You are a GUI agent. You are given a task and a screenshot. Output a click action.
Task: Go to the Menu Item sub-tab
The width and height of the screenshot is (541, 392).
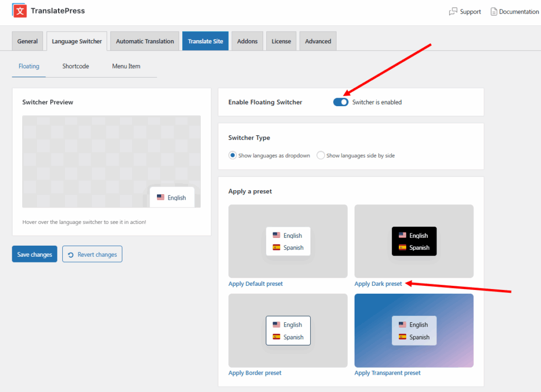coord(126,67)
